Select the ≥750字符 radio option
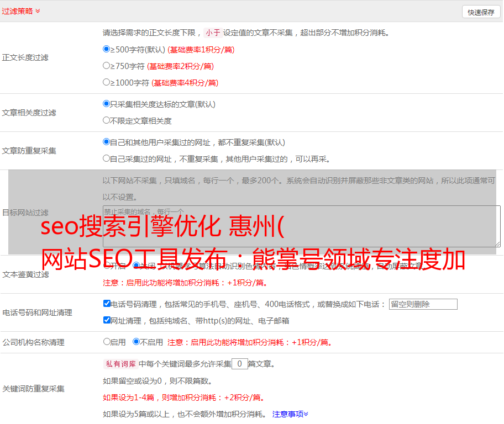This screenshot has height=424, width=504. pos(106,66)
